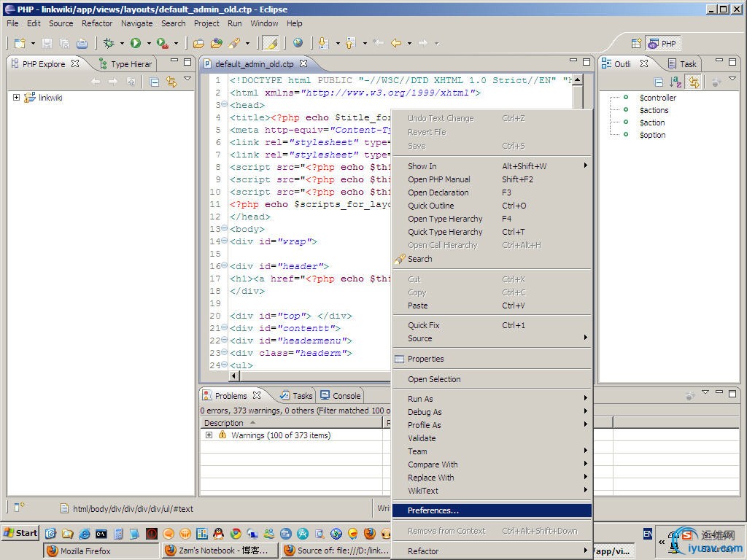Open dropdown arrow next to New icon
Image resolution: width=747 pixels, height=560 pixels.
click(33, 43)
